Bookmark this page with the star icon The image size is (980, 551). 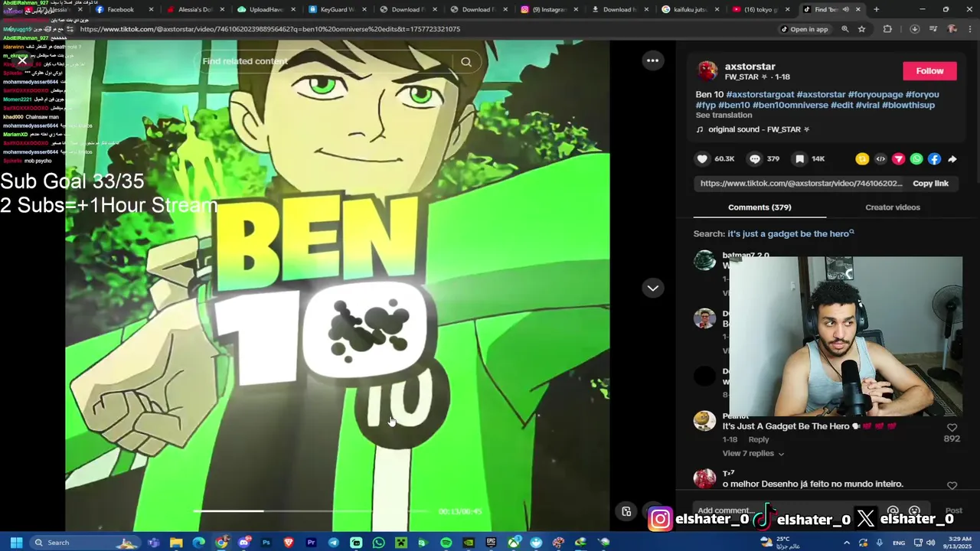point(861,29)
